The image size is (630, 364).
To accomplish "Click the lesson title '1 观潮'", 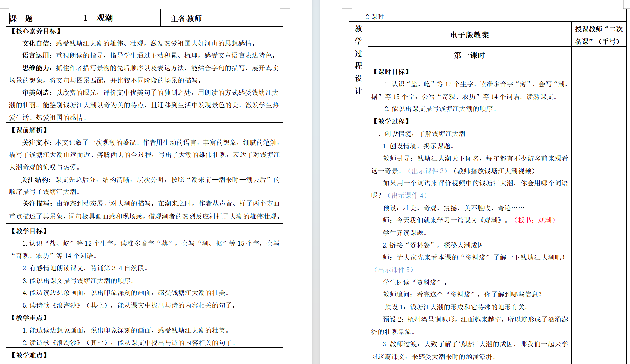I will click(98, 18).
